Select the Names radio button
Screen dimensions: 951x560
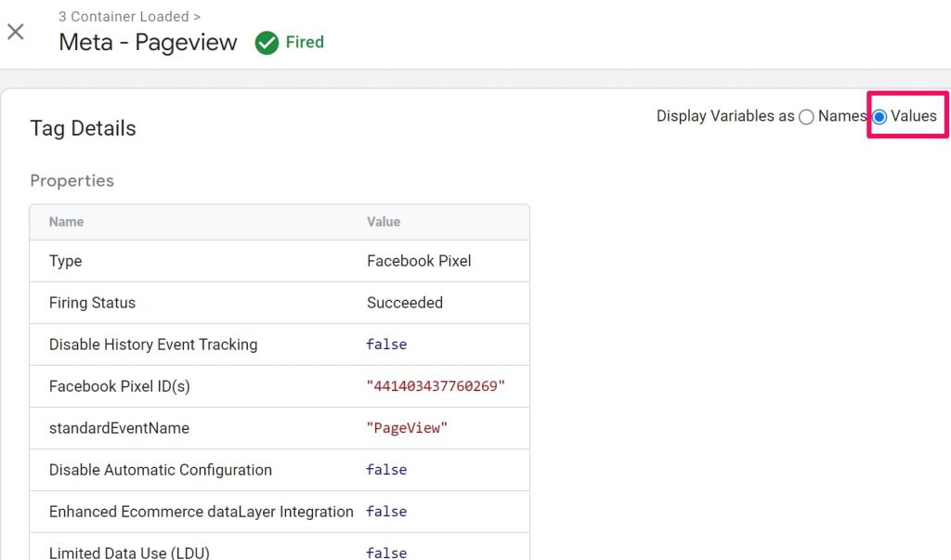tap(806, 116)
